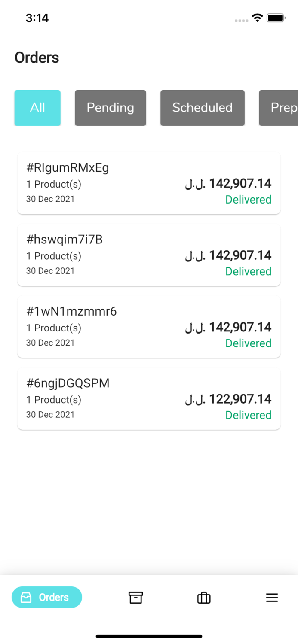
Task: Tap the home indicator bar at screen bottom
Action: 149,636
